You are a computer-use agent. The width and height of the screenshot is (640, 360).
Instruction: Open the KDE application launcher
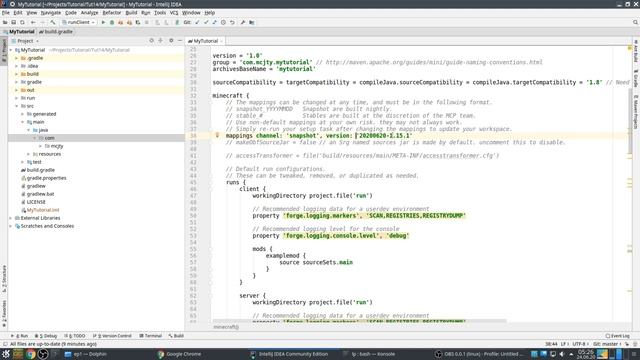(x=6, y=354)
